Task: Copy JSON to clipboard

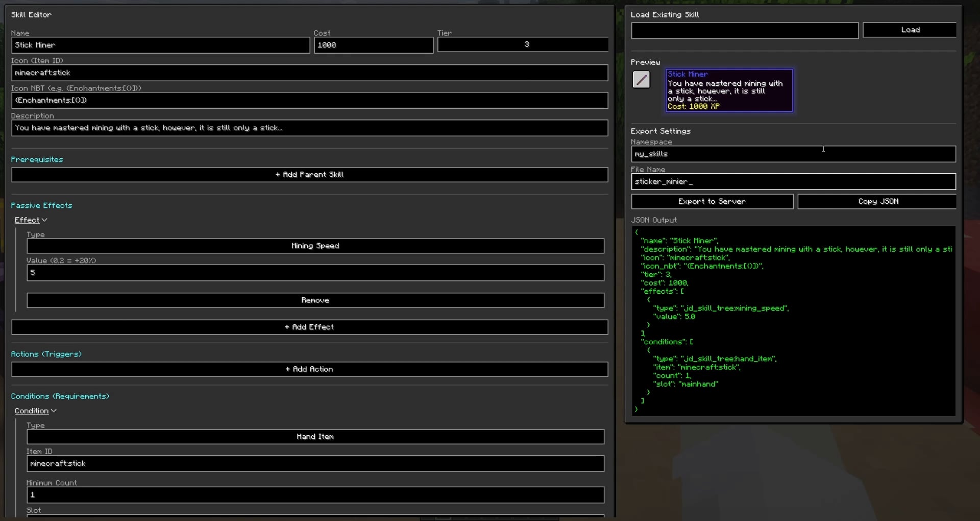Action: coord(877,202)
